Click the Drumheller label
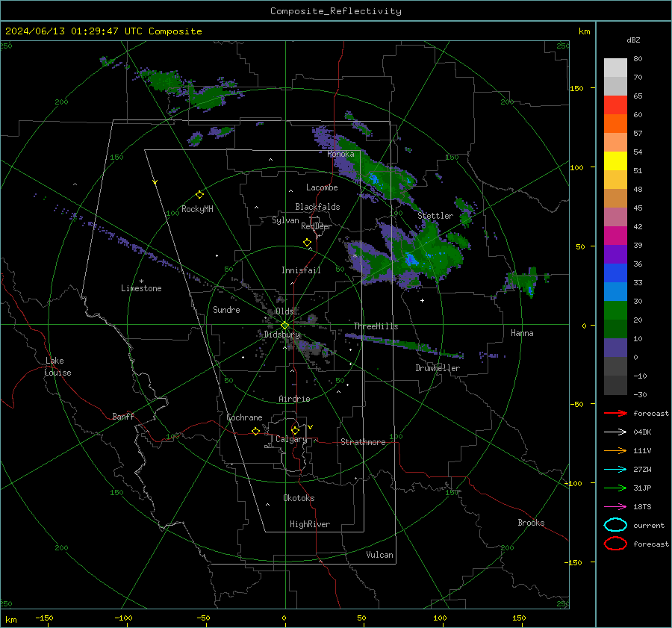 tap(438, 368)
